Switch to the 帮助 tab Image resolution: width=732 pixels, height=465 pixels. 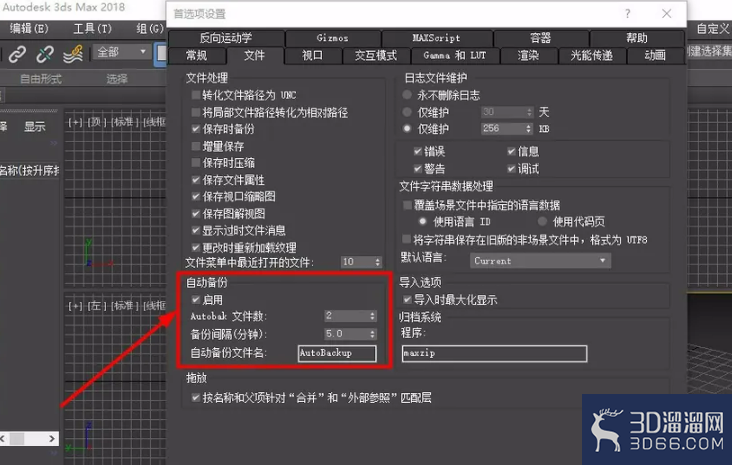[637, 38]
